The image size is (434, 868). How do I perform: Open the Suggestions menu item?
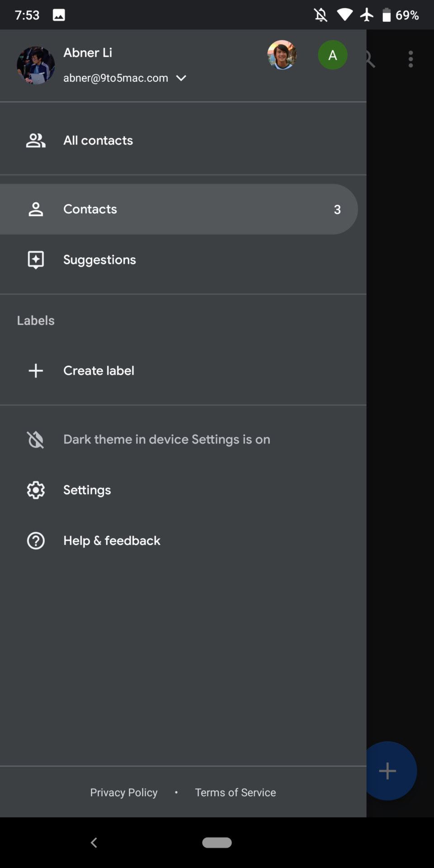tap(99, 260)
